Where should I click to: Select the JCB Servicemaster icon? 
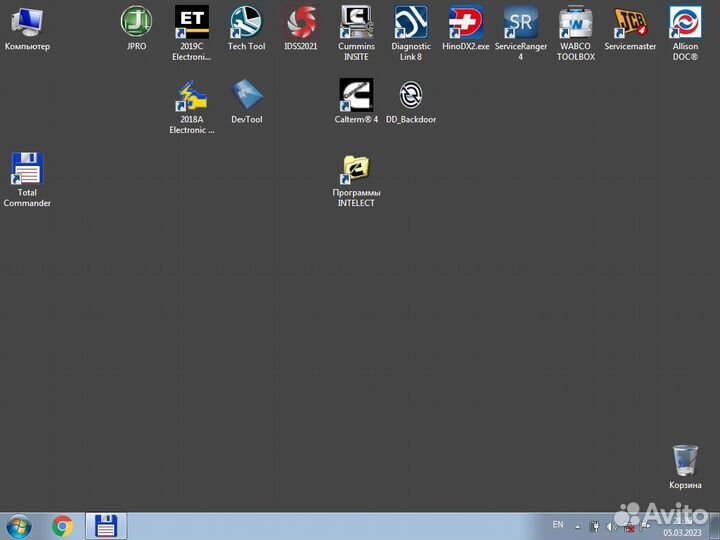tap(630, 22)
